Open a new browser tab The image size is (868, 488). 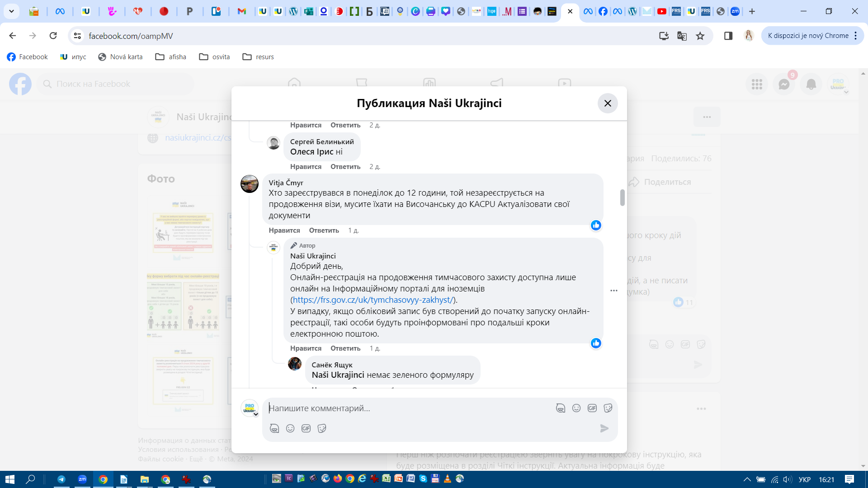coord(752,11)
